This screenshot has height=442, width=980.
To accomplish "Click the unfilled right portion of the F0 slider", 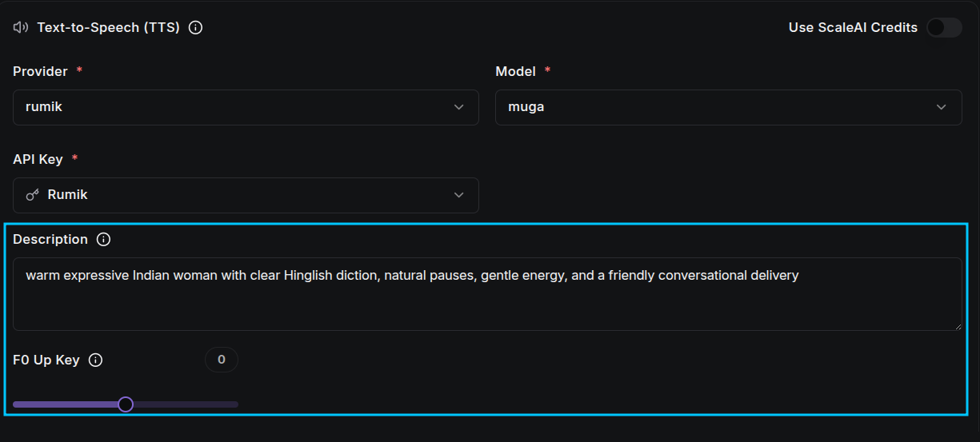I will tap(186, 404).
